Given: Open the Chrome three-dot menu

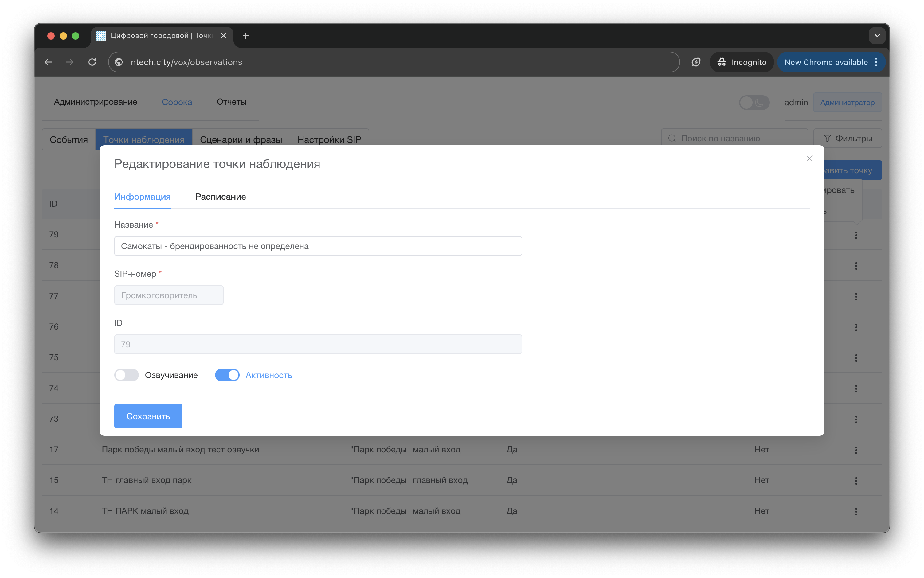Looking at the screenshot, I should (876, 62).
